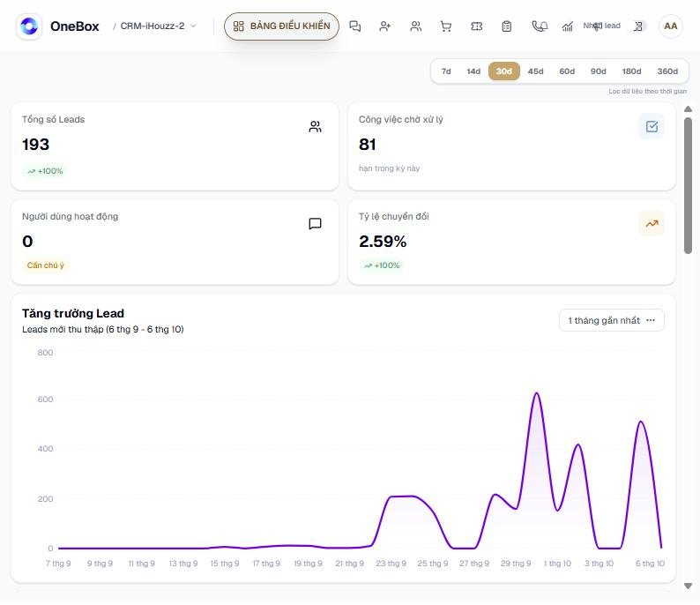Click the OneBox logo icon

coord(29,26)
